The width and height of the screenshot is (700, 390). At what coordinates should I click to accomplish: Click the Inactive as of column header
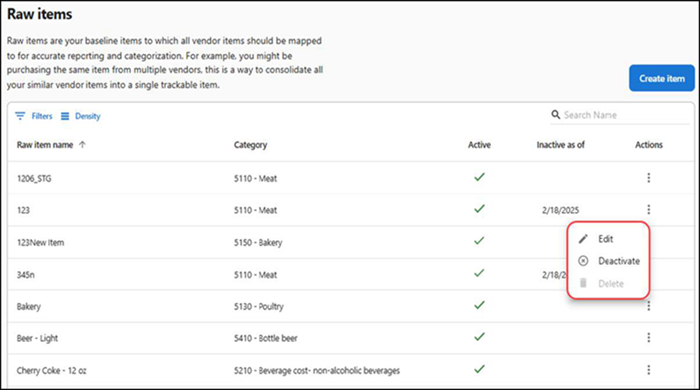[561, 145]
